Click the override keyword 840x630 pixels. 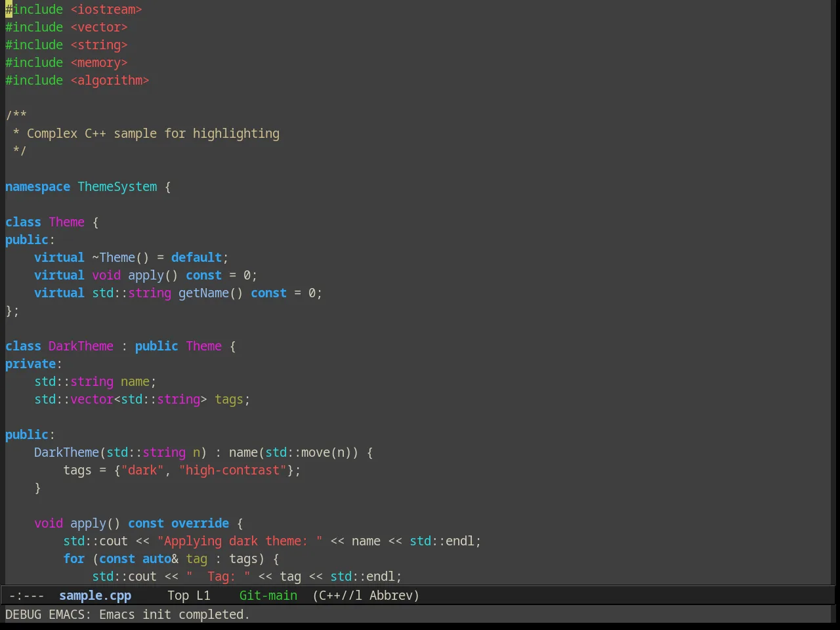200,523
